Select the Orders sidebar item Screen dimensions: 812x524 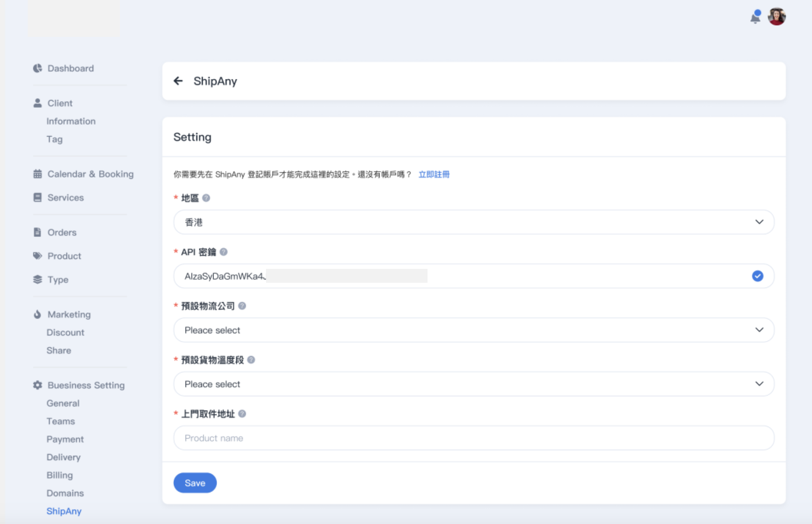point(62,232)
